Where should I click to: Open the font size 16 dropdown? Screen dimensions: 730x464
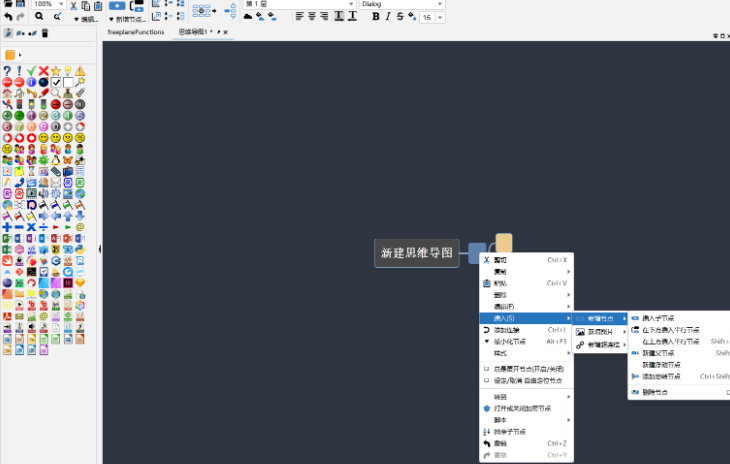pyautogui.click(x=432, y=17)
